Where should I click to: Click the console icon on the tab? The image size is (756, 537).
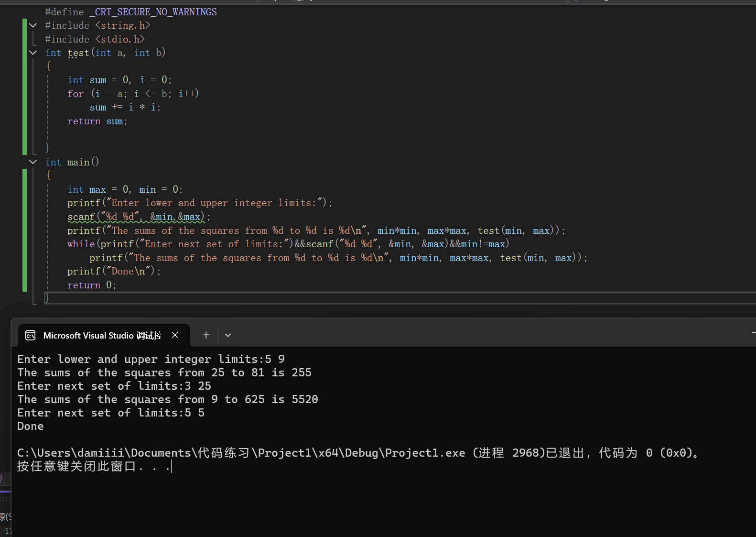31,335
